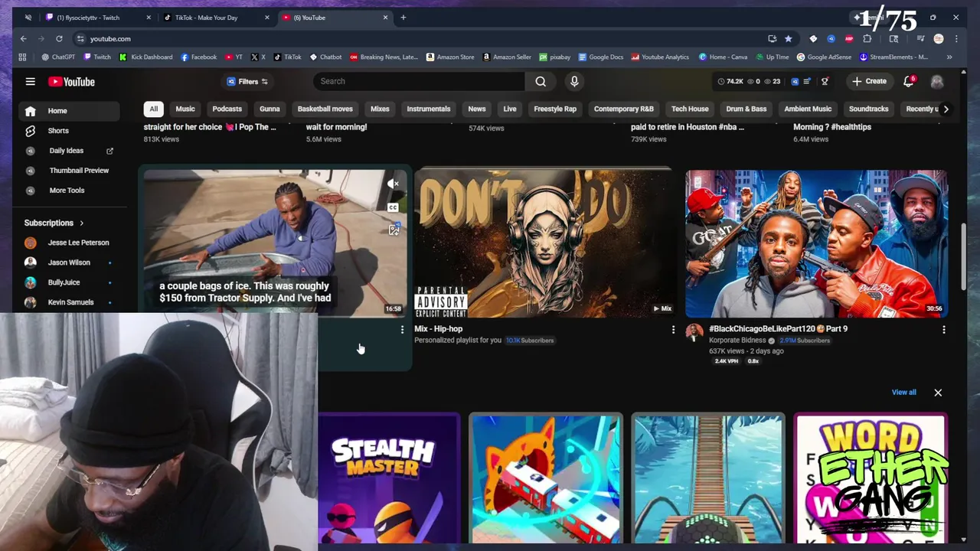This screenshot has width=980, height=551.
Task: Open Shorts in the sidebar
Action: (69, 131)
